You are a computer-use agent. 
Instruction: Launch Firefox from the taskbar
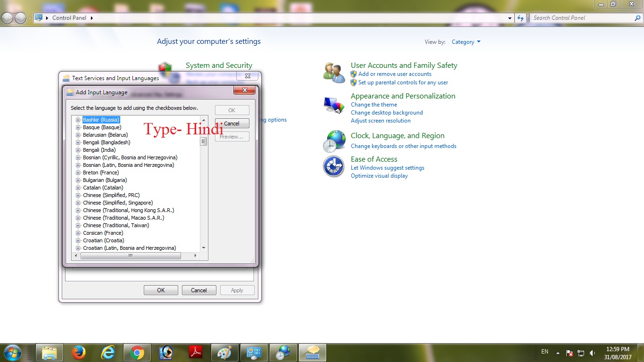[78, 352]
